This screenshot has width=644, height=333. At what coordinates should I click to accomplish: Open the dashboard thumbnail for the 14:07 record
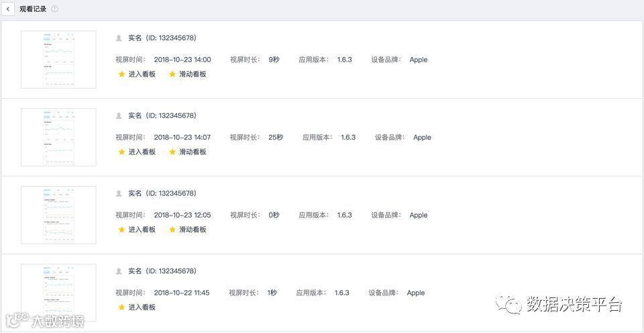click(x=58, y=137)
